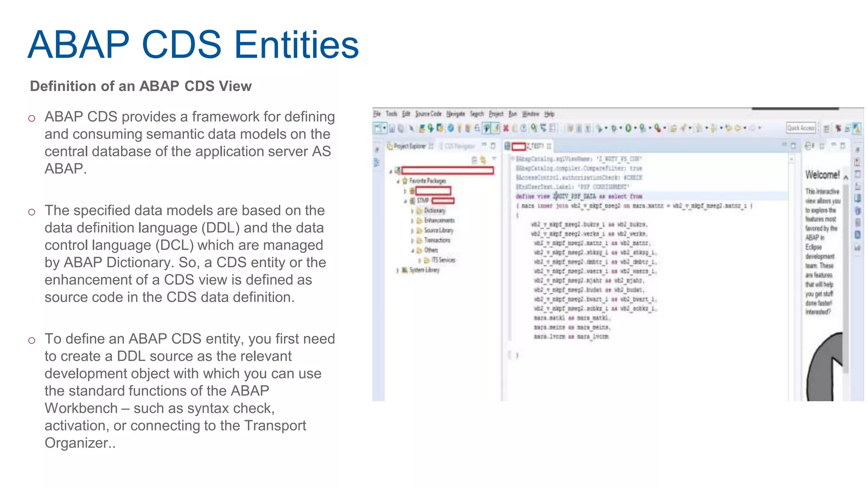Viewport: 868px width, 488px height.
Task: Maximize the Z_TEST1 editor area
Action: click(x=793, y=146)
